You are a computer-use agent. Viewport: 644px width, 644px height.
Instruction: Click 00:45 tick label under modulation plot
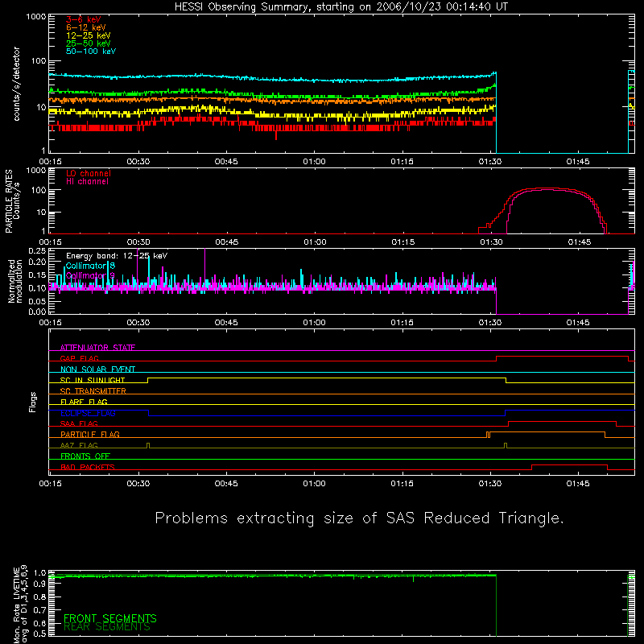[226, 323]
